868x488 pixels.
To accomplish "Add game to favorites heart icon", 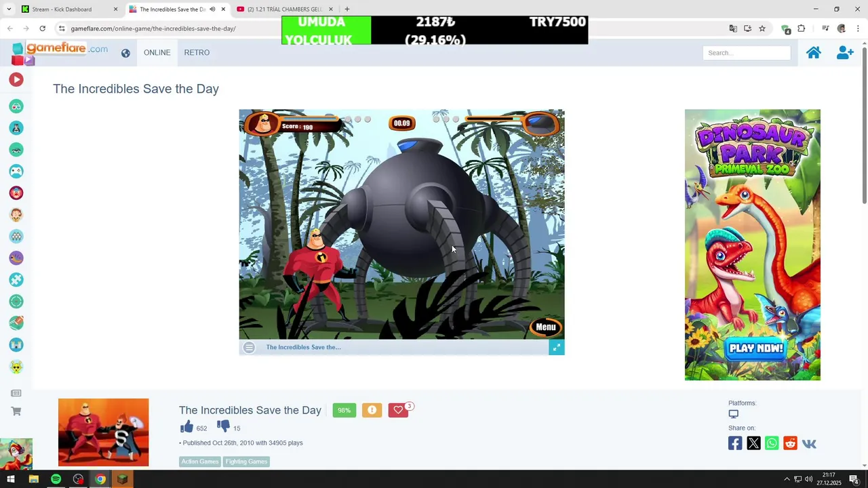I will 398,410.
